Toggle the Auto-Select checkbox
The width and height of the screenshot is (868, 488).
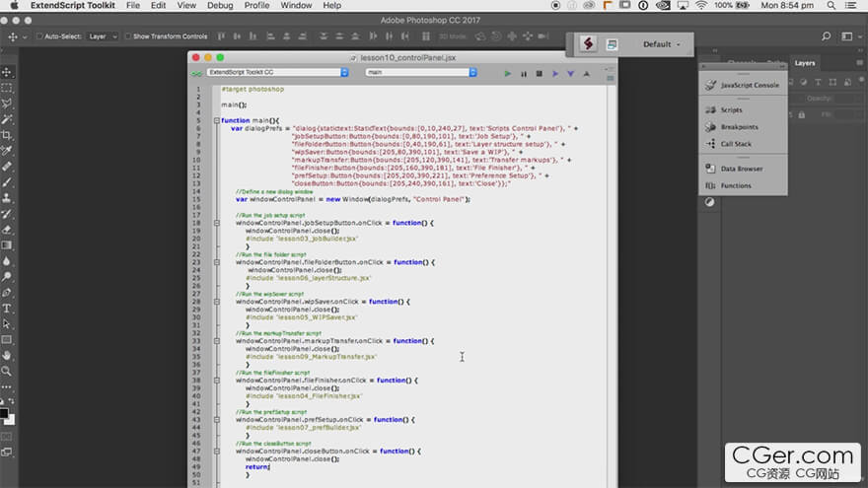point(39,36)
